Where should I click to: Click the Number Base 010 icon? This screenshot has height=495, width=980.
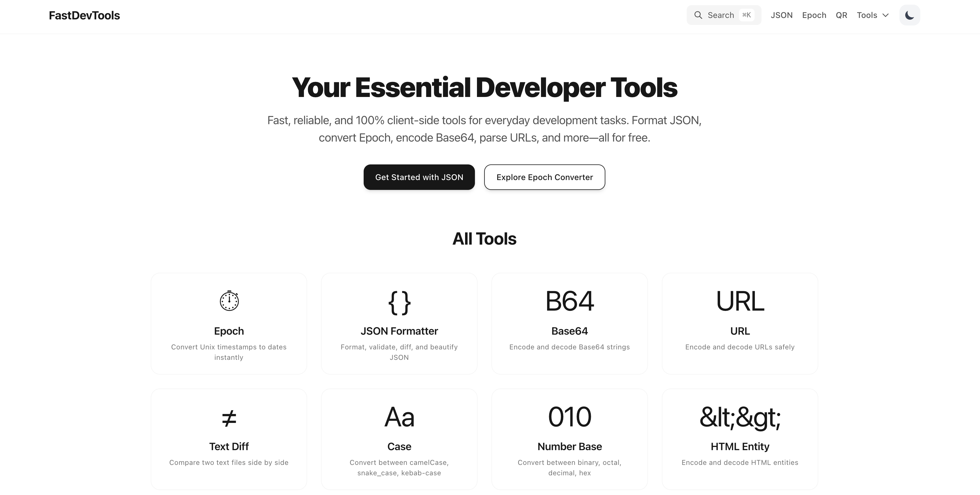click(x=569, y=417)
